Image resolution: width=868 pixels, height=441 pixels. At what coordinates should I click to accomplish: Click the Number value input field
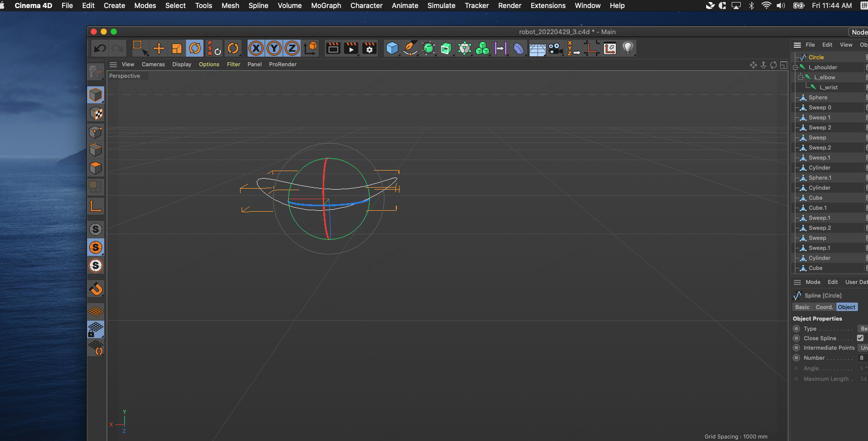click(x=863, y=358)
